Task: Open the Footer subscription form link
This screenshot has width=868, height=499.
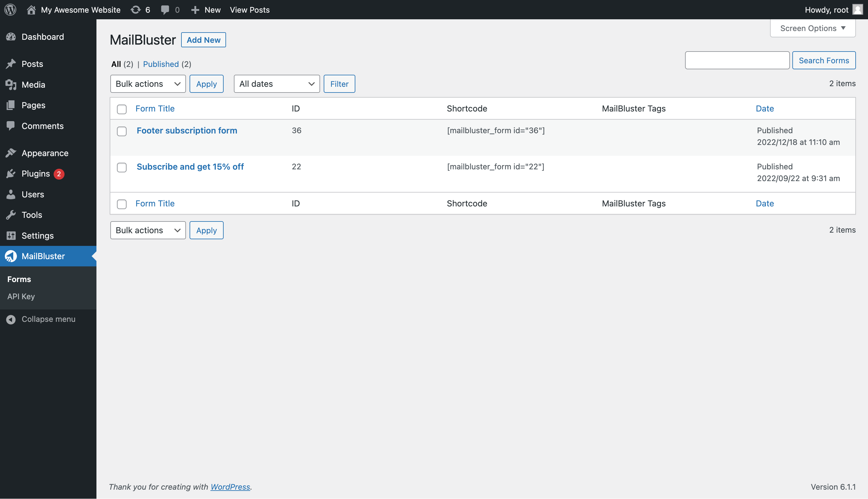Action: (187, 130)
